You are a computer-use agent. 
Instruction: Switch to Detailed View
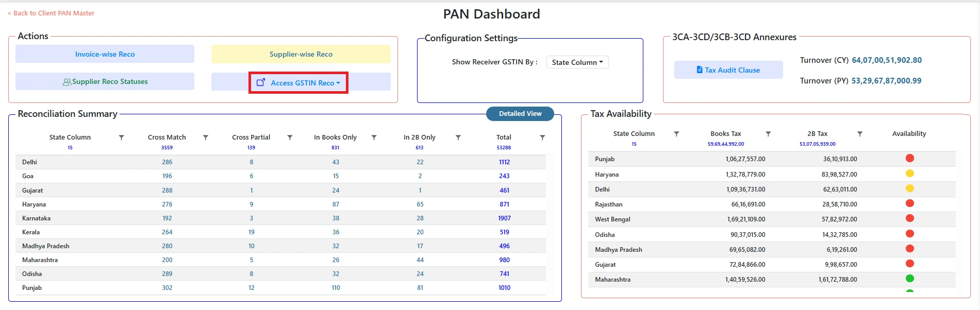point(520,114)
